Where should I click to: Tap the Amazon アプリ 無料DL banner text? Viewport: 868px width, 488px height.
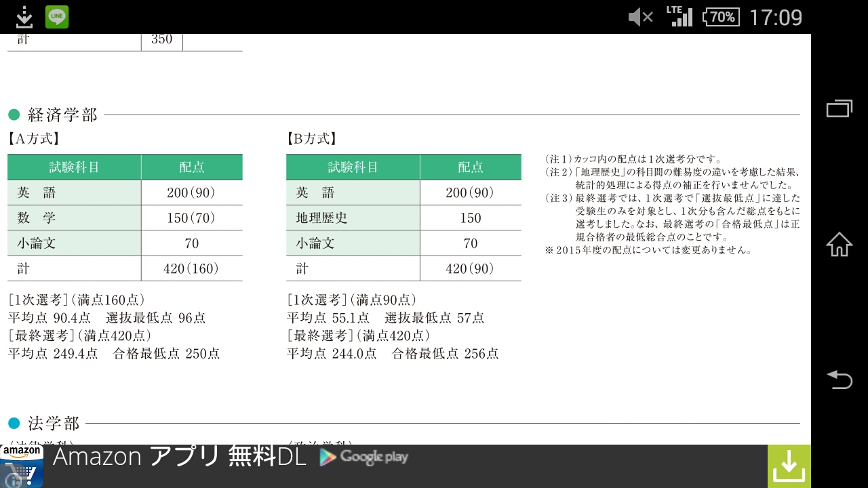179,457
